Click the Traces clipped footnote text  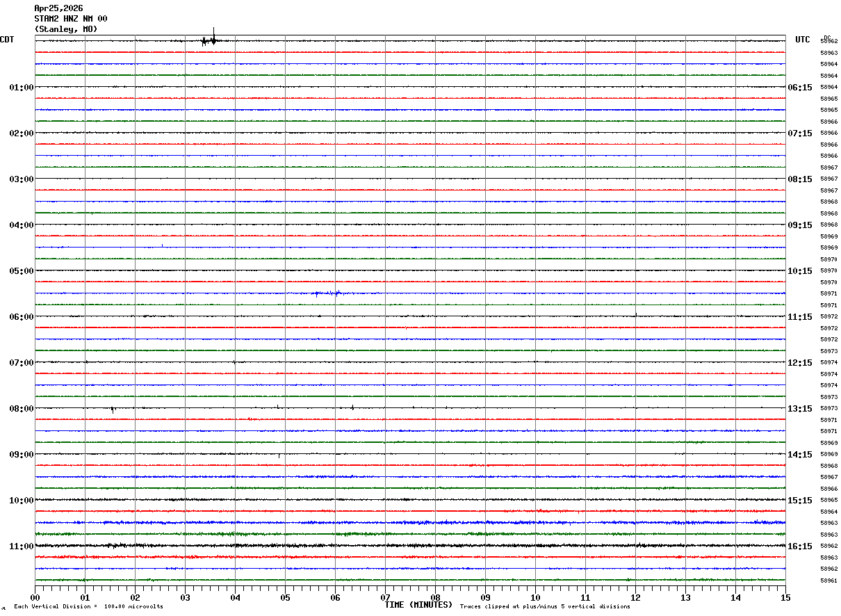coord(545,607)
